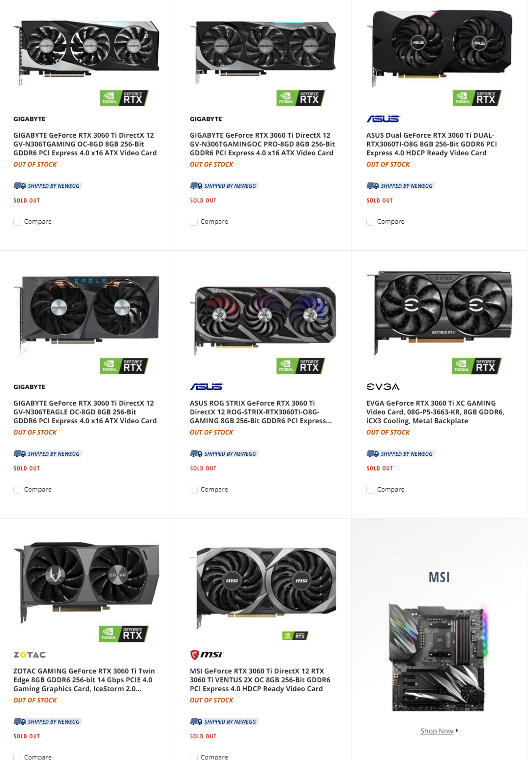Open GIGABYTE GAMINGOC PRO-8GD product title link
This screenshot has width=532, height=760.
(x=262, y=144)
